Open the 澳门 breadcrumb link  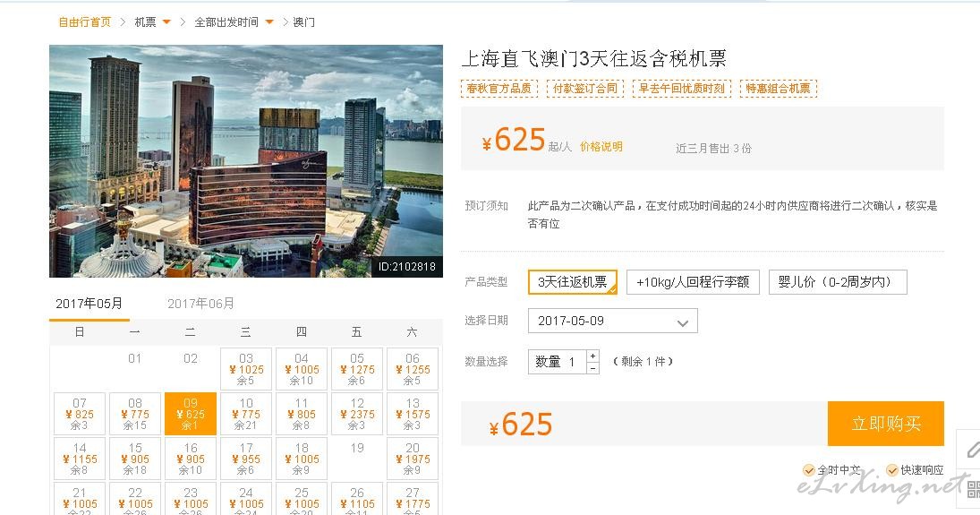(303, 21)
